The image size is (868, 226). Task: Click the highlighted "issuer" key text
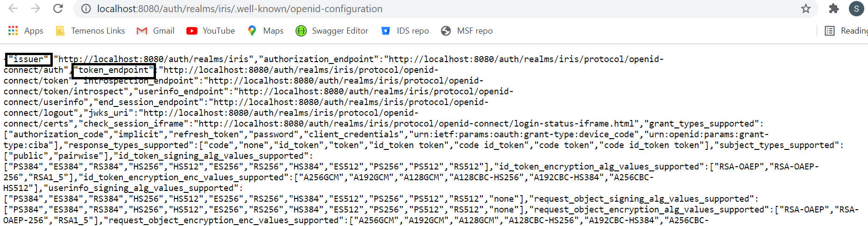29,59
